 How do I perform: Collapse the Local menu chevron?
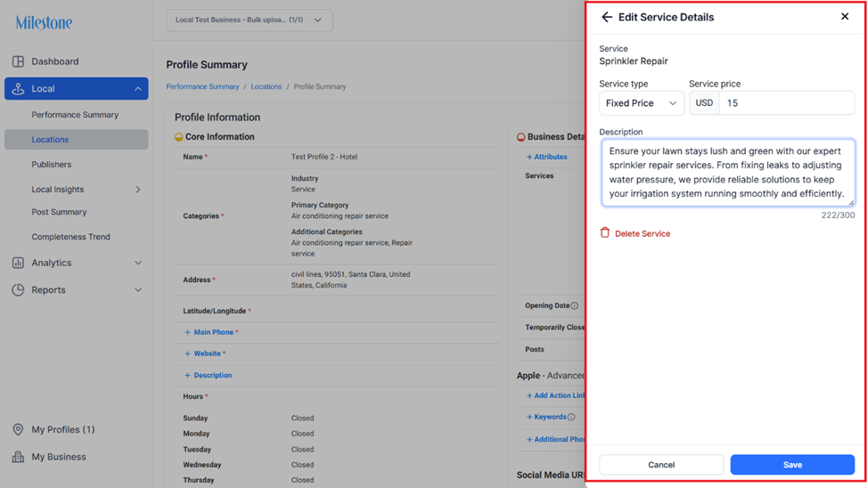point(138,89)
